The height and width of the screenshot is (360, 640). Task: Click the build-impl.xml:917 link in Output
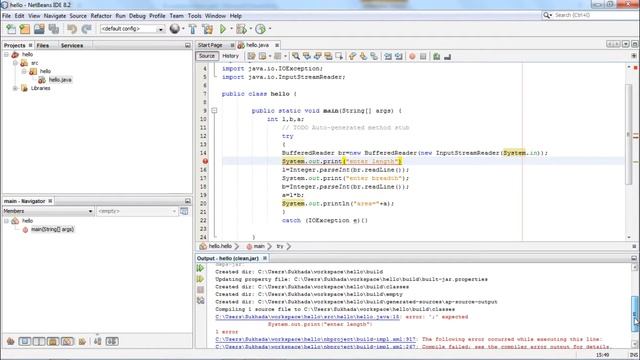pyautogui.click(x=315, y=339)
